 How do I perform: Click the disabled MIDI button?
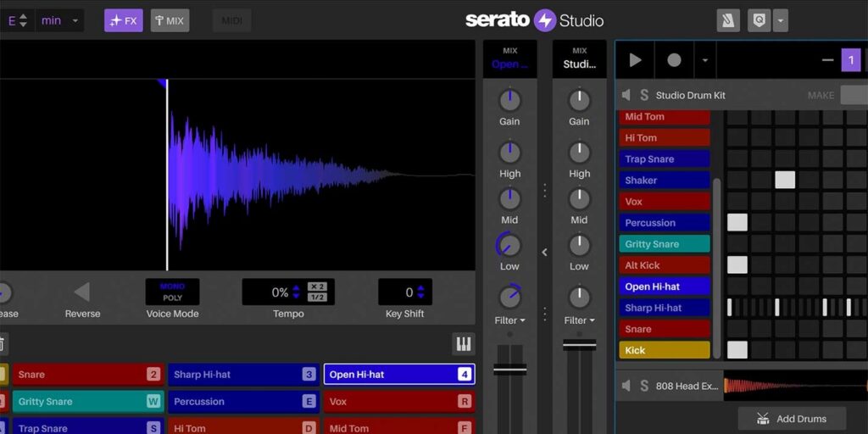click(232, 21)
